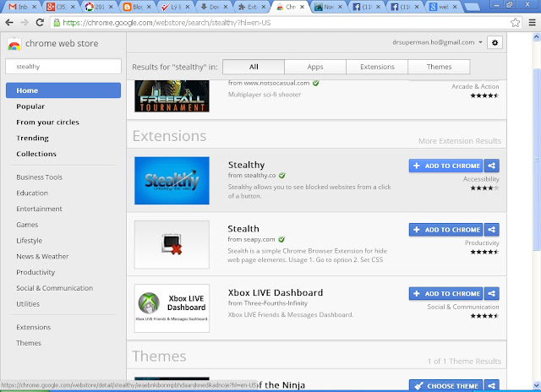Open the Chrome hamburger menu

pyautogui.click(x=533, y=23)
